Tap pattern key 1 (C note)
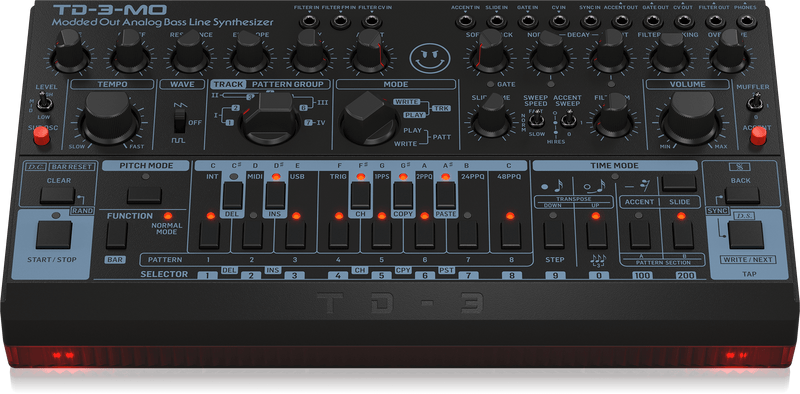This screenshot has width=800, height=394. tap(209, 235)
